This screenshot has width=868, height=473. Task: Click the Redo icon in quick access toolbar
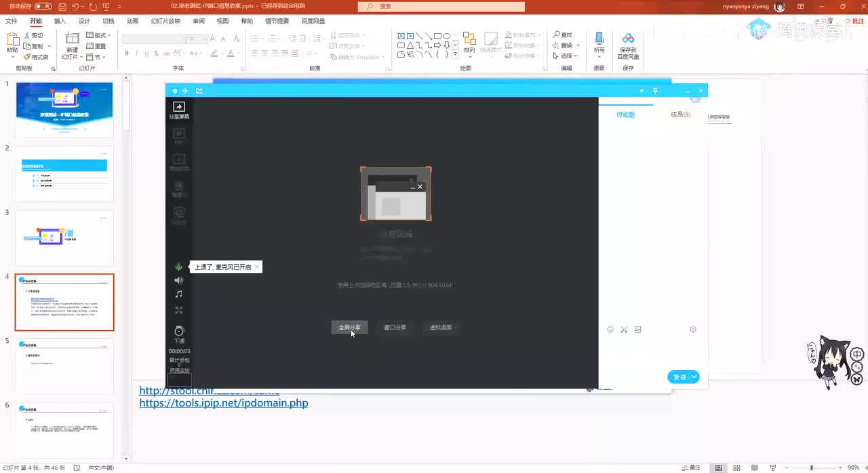point(92,6)
